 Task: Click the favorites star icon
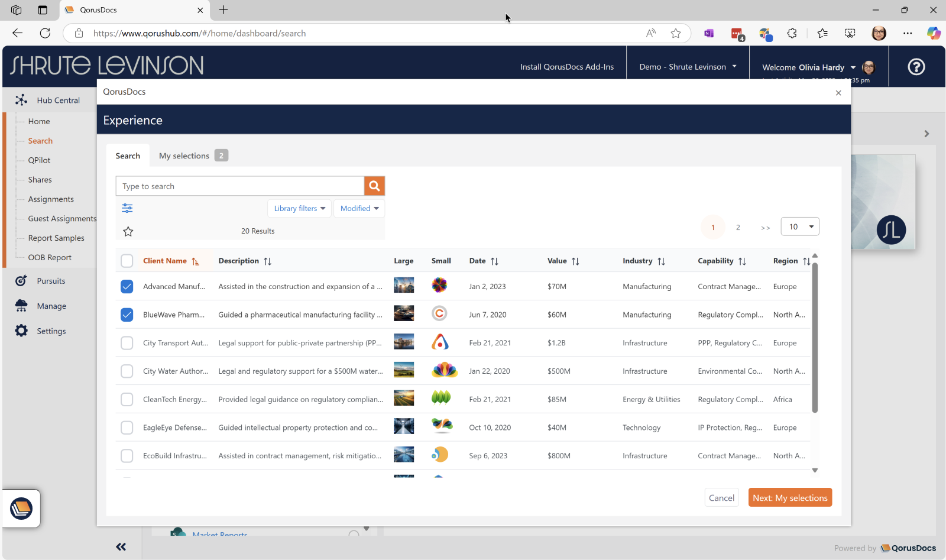coord(128,231)
